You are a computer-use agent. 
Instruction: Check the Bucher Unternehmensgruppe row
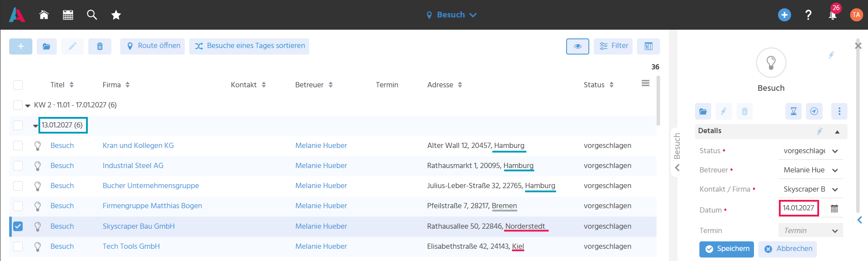pos(18,185)
